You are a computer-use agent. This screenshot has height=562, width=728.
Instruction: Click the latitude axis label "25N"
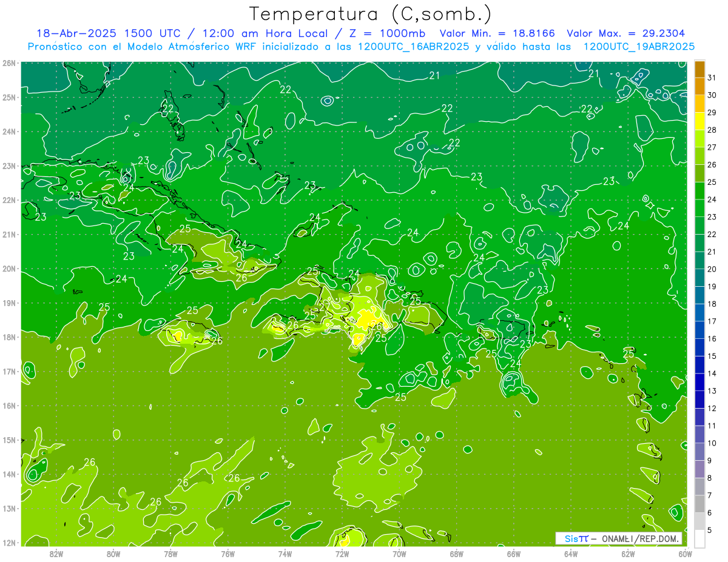click(x=9, y=98)
